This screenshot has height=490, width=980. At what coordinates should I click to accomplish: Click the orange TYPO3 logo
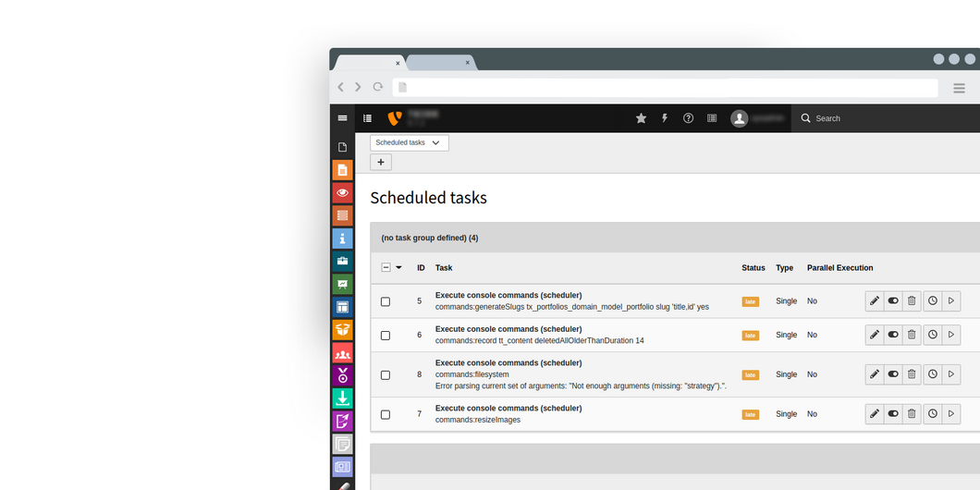(x=395, y=118)
